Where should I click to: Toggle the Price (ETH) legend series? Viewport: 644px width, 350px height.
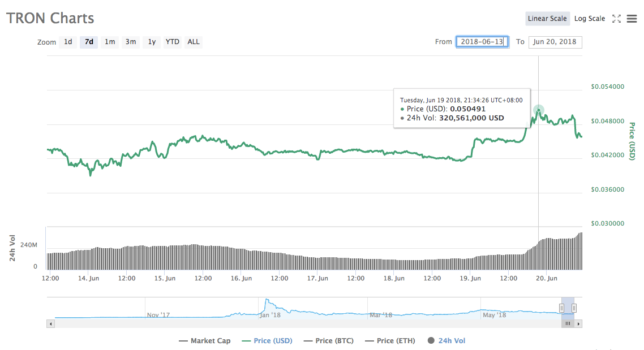[x=390, y=340]
